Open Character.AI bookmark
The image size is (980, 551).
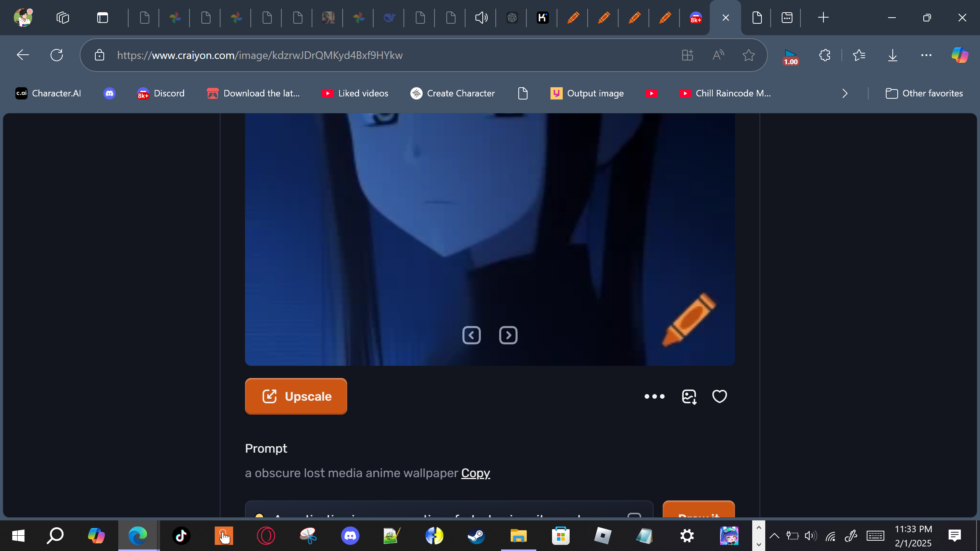tap(48, 93)
